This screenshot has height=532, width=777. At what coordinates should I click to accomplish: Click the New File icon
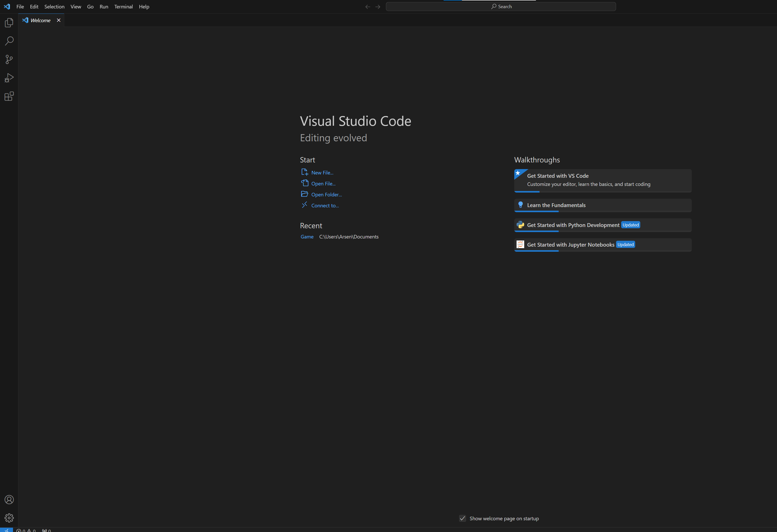coord(305,172)
